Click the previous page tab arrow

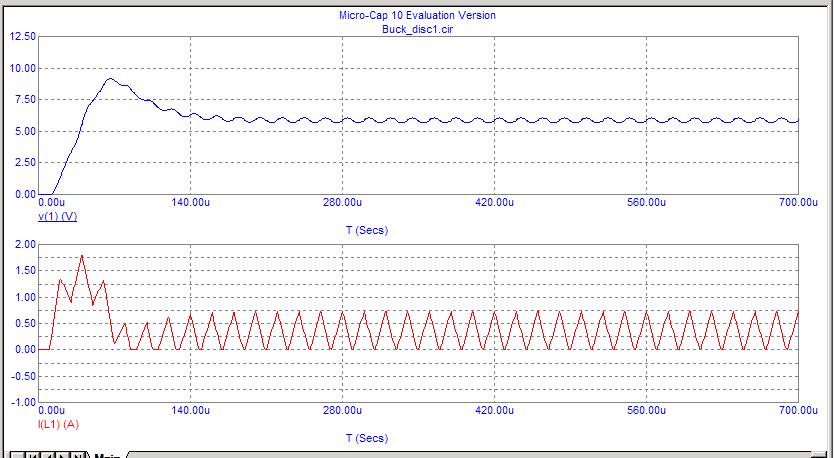(x=50, y=456)
